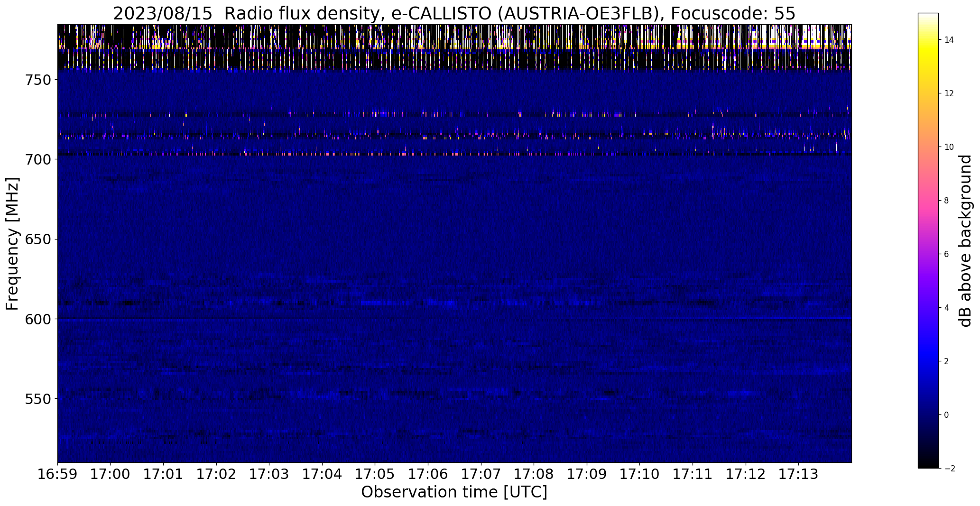Click the colorbar tick value 12
This screenshot has width=980, height=506.
949,93
